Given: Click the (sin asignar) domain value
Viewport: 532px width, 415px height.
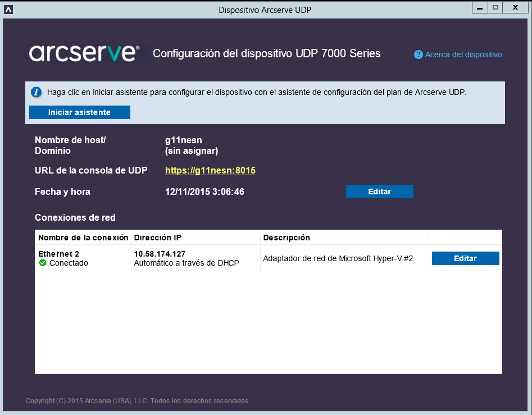Looking at the screenshot, I should point(192,151).
